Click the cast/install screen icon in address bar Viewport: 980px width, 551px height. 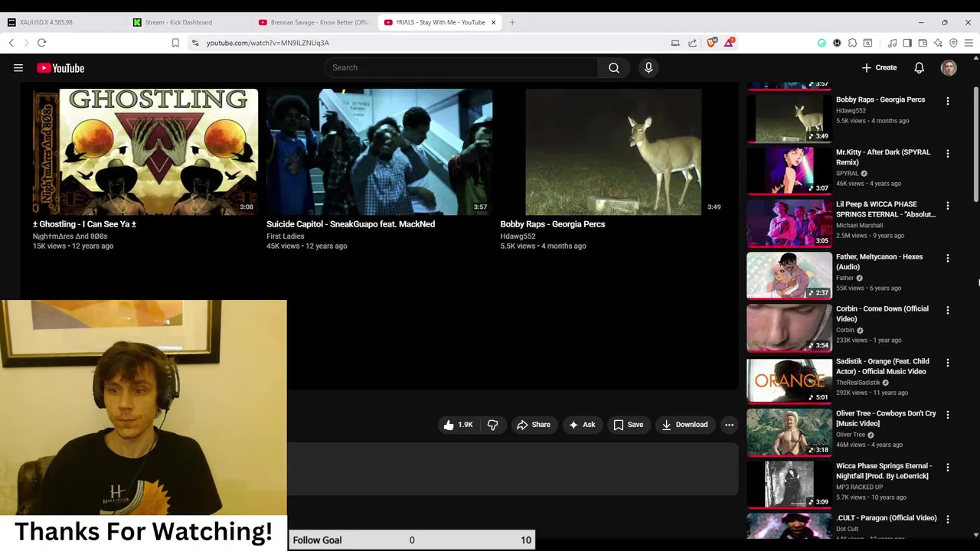pyautogui.click(x=675, y=43)
